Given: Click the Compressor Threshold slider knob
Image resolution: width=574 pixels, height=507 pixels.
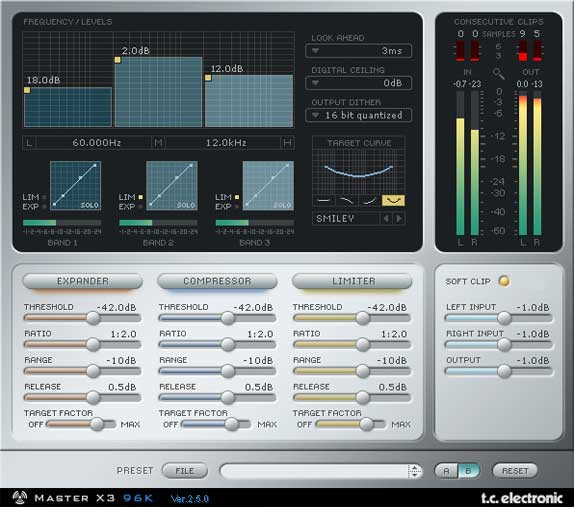Looking at the screenshot, I should coord(228,318).
